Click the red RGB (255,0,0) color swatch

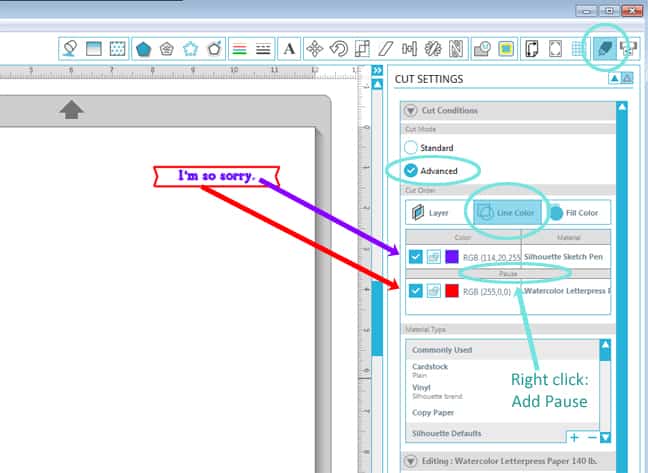tap(452, 291)
